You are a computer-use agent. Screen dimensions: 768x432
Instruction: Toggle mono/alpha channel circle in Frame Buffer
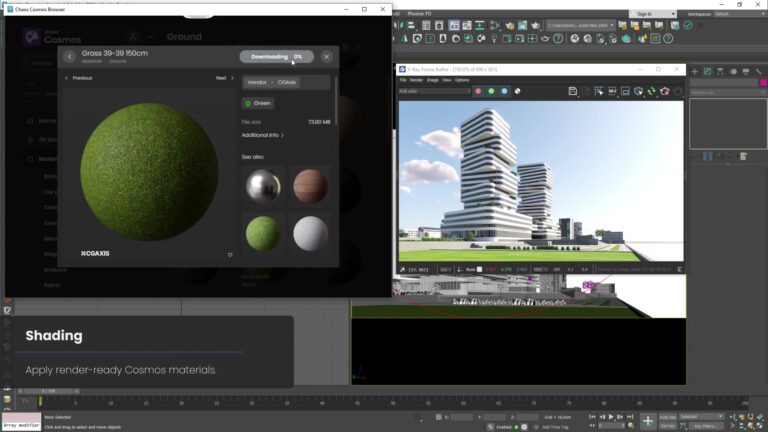pos(517,91)
